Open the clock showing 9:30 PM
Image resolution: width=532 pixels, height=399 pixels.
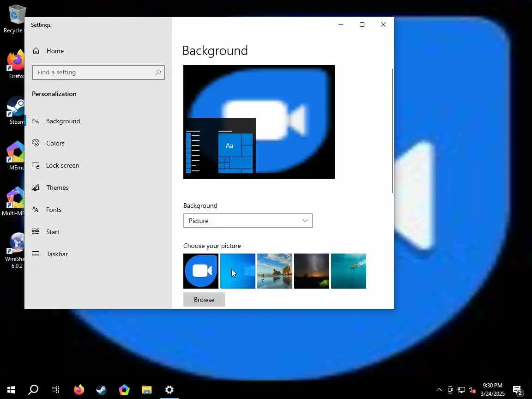click(x=493, y=389)
